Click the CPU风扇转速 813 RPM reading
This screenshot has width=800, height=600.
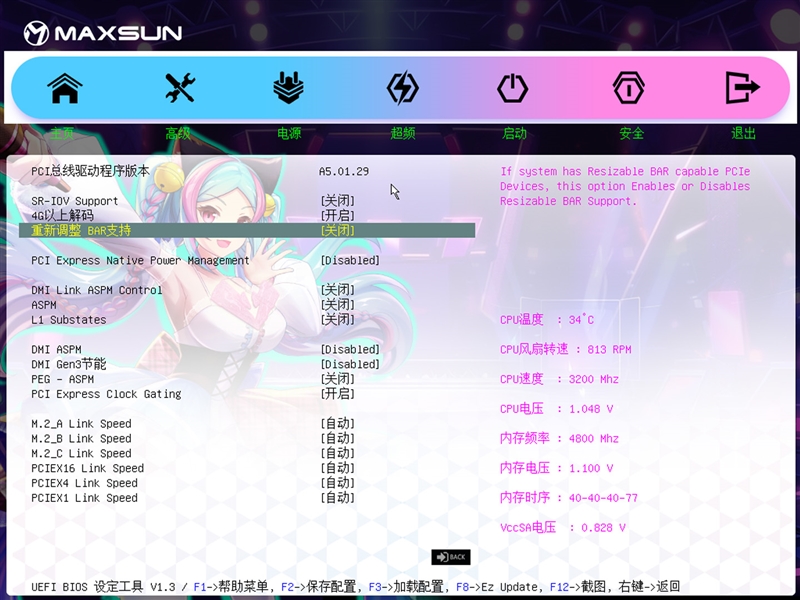[565, 349]
